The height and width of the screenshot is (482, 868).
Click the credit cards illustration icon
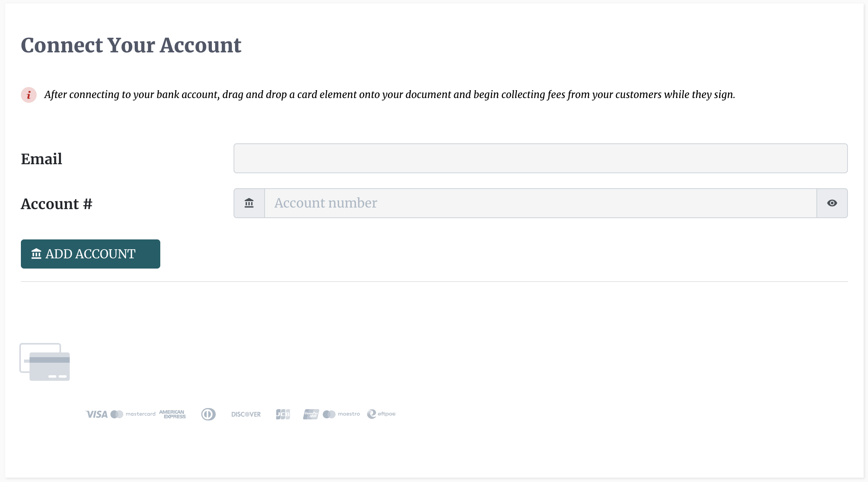45,362
